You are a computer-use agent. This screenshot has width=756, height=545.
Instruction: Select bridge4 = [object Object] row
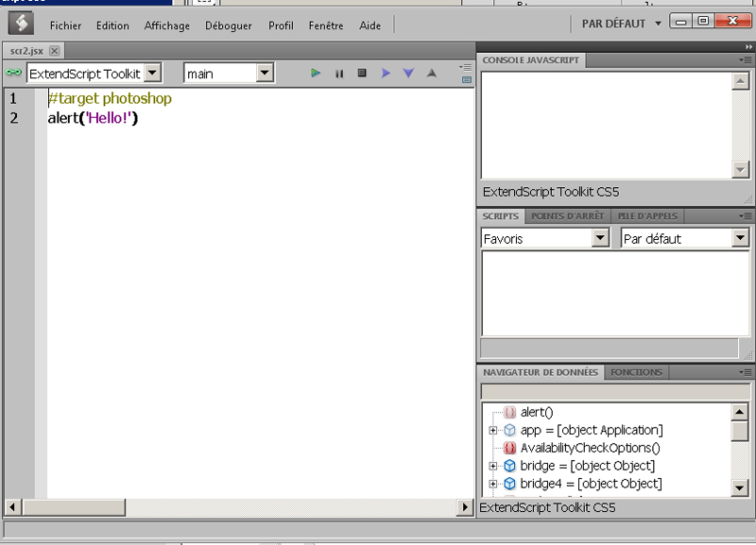pos(592,484)
